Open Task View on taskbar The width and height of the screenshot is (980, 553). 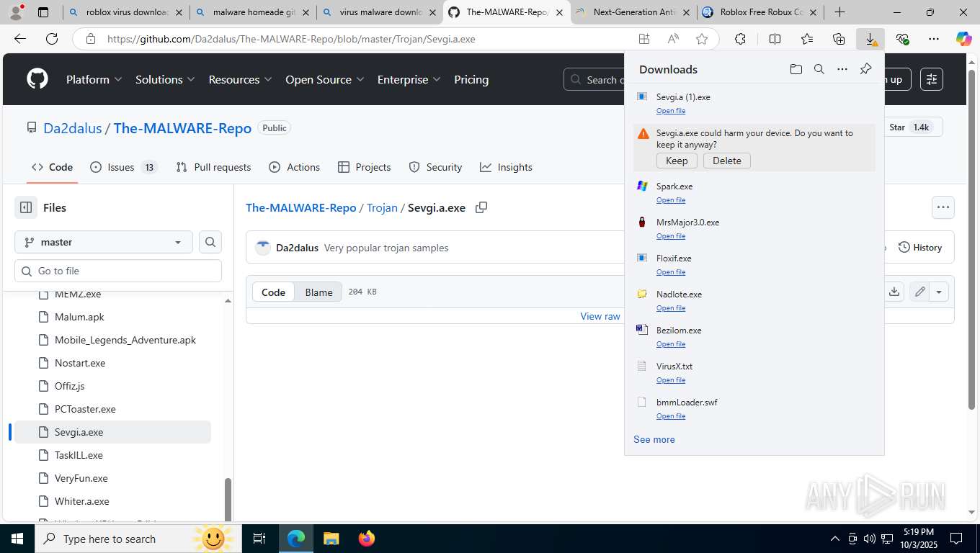tap(259, 539)
